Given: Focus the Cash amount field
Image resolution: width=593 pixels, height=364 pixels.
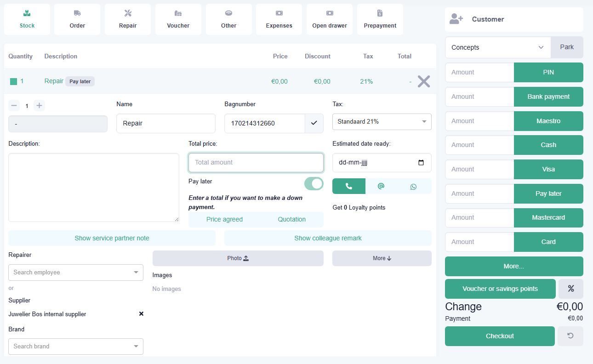Looking at the screenshot, I should [479, 145].
